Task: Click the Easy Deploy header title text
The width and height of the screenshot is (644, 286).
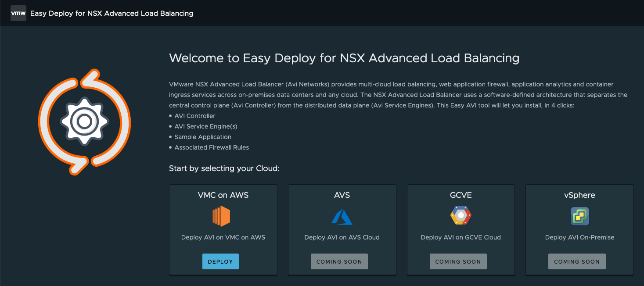Action: tap(112, 13)
